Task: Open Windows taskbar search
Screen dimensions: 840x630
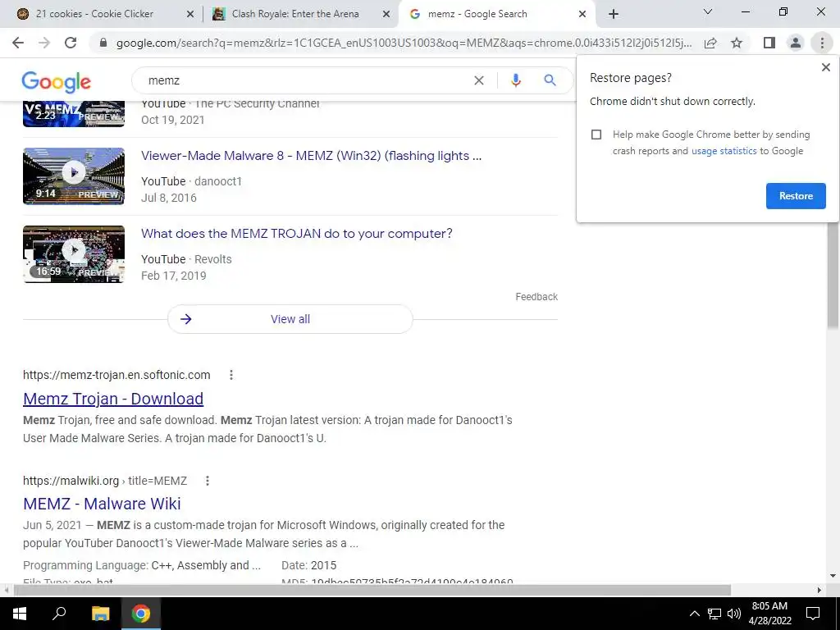Action: [x=59, y=614]
